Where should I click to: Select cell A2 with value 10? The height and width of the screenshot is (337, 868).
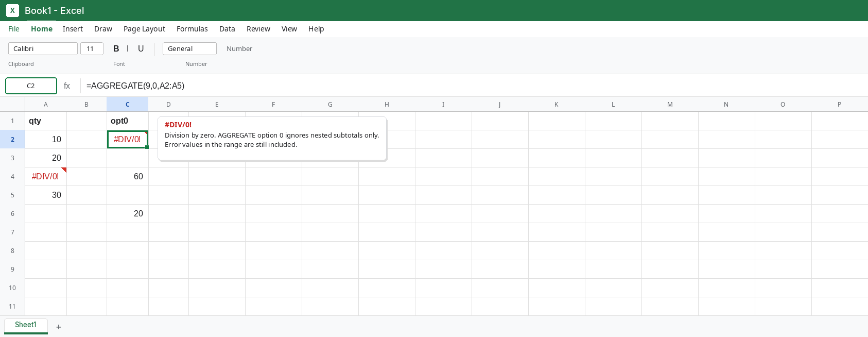click(x=46, y=140)
